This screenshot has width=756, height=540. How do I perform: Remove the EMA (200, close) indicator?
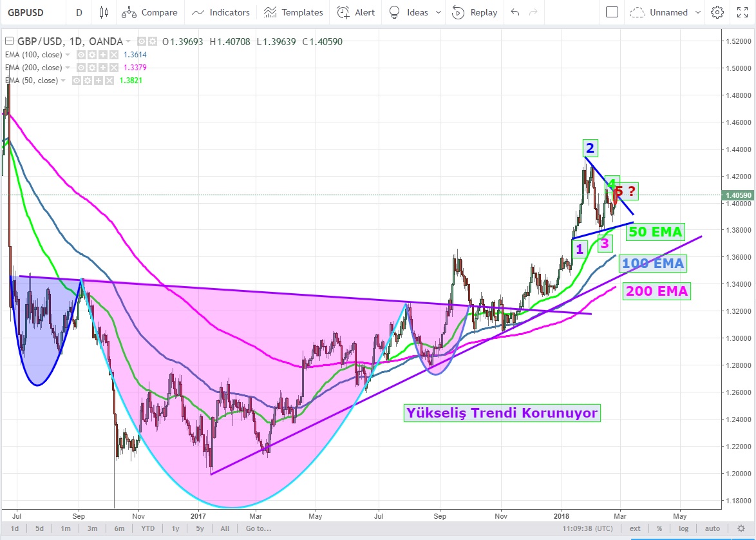[114, 68]
